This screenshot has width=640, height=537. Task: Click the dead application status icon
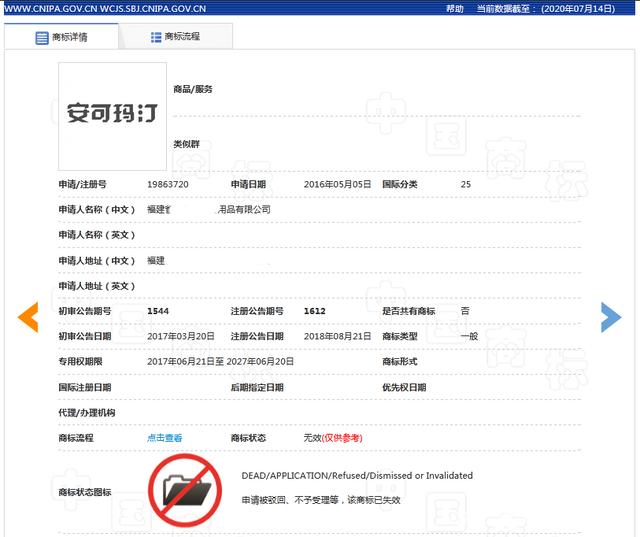[x=185, y=490]
